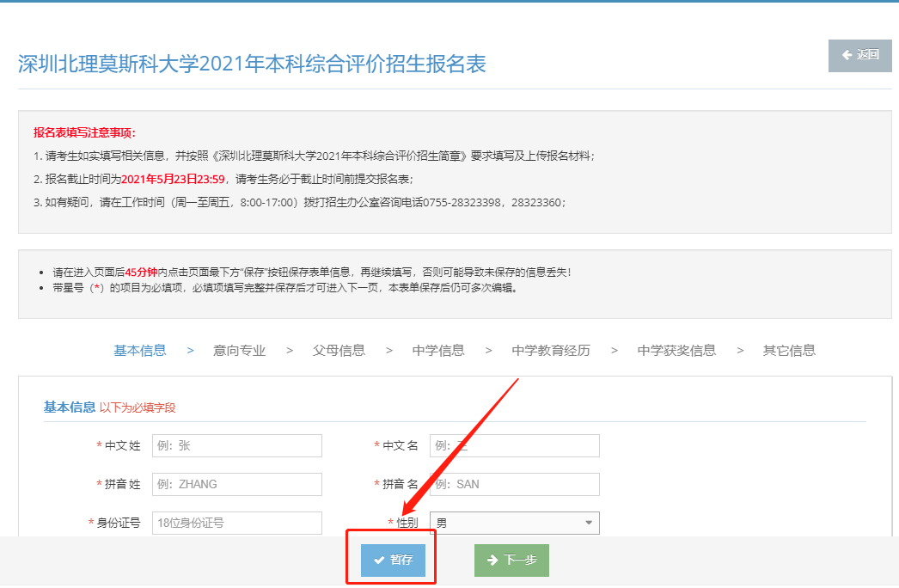The width and height of the screenshot is (899, 588).
Task: Switch to the 其它信息 tab
Action: 789,350
